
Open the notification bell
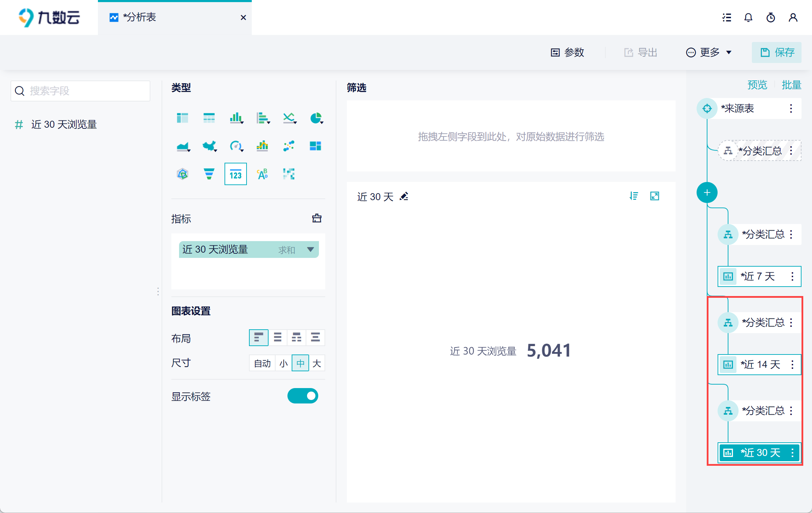(x=748, y=17)
